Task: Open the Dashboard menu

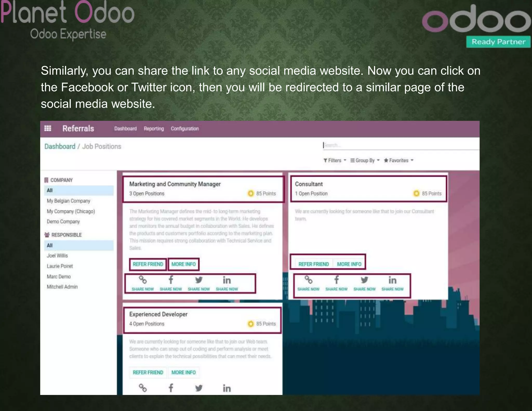Action: point(125,129)
